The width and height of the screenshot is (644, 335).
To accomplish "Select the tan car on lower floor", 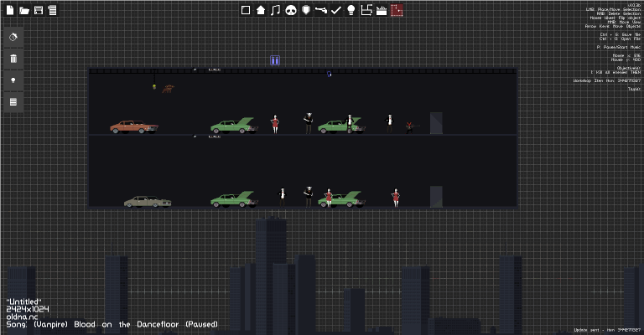I will pyautogui.click(x=148, y=201).
